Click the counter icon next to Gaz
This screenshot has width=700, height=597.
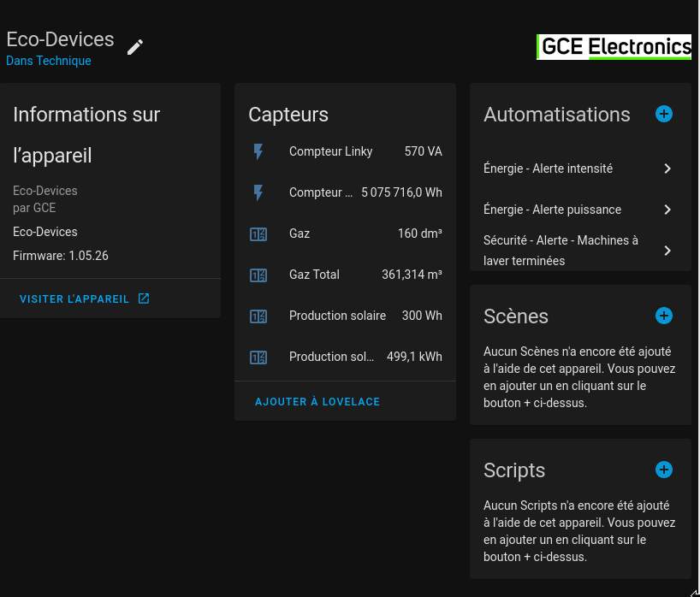[258, 233]
